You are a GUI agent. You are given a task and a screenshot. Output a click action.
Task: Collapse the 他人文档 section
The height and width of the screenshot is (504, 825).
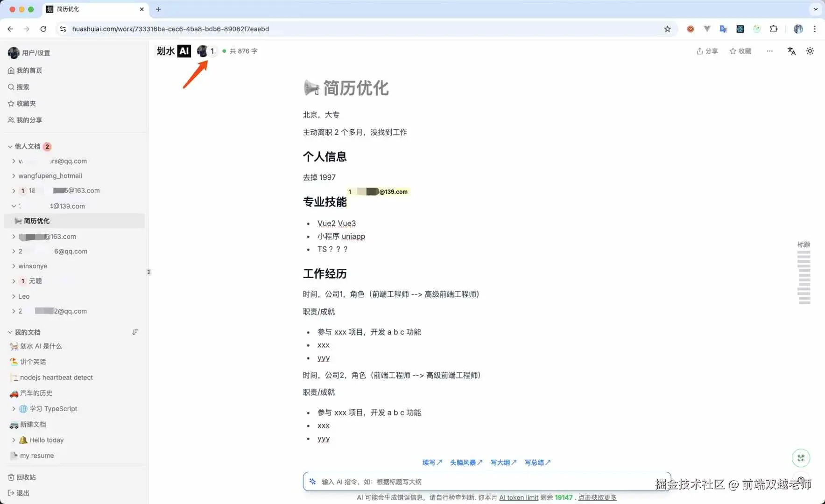click(9, 147)
